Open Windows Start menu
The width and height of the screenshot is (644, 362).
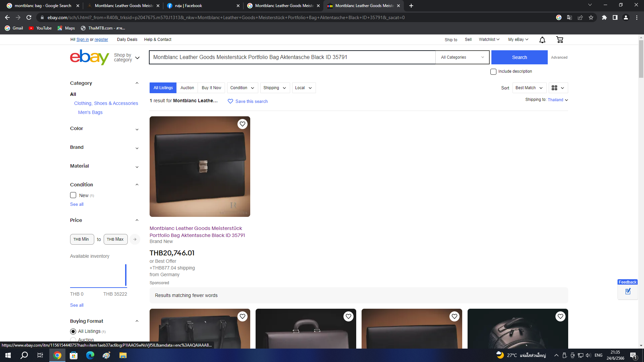click(x=8, y=355)
